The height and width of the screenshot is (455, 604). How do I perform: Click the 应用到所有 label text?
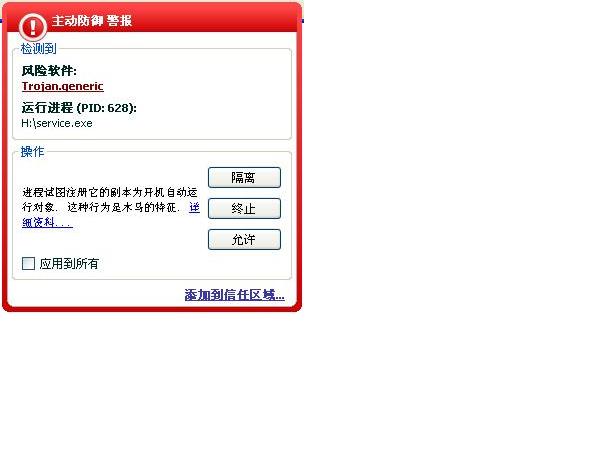pyautogui.click(x=69, y=264)
